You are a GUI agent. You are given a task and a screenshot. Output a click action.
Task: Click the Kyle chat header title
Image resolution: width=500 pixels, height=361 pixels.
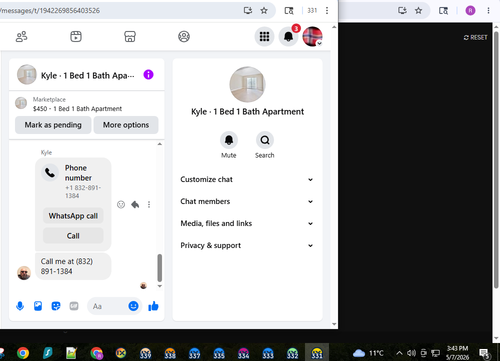(87, 75)
